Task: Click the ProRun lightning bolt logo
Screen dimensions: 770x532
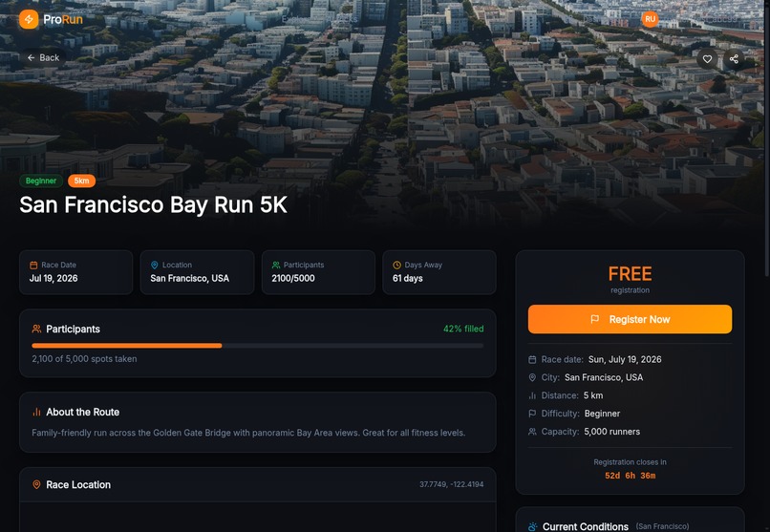Action: coord(29,19)
